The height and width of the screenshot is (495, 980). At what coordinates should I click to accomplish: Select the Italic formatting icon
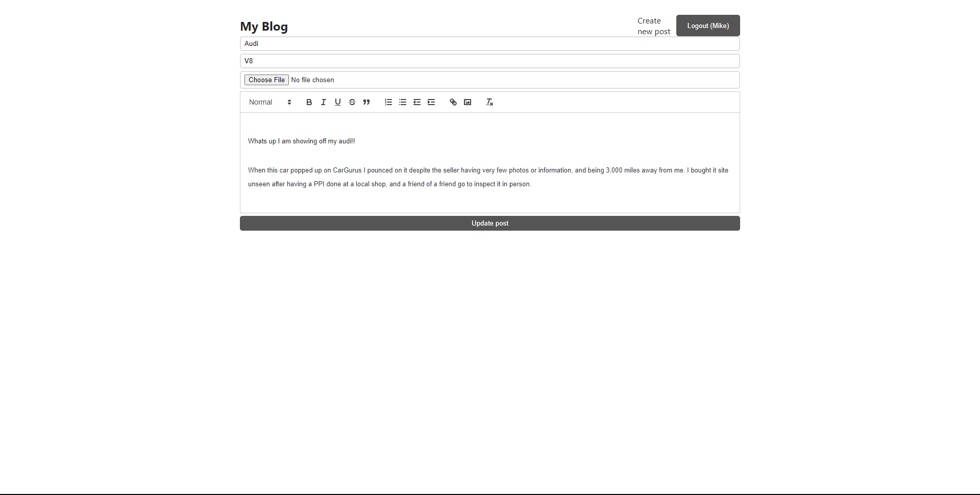(323, 102)
